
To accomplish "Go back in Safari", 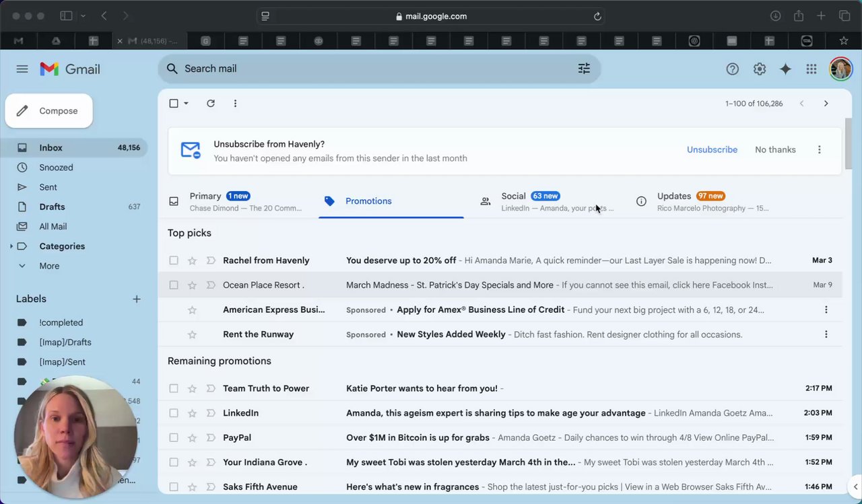I will tap(104, 16).
